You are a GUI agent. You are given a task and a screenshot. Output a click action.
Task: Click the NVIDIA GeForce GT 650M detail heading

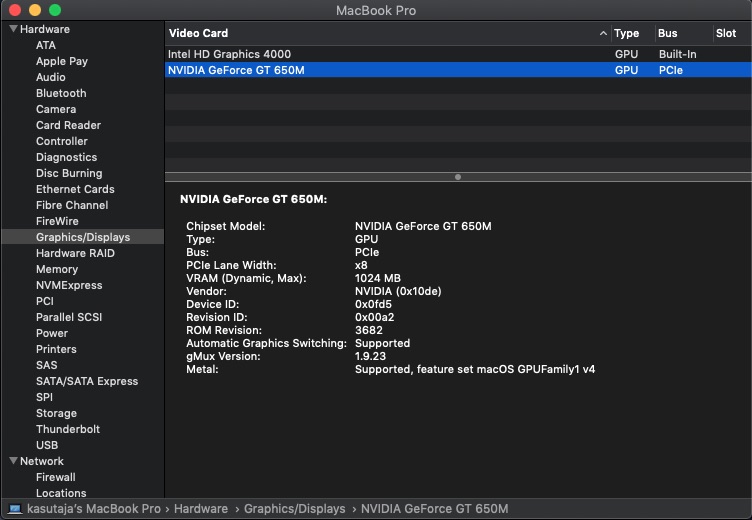253,199
